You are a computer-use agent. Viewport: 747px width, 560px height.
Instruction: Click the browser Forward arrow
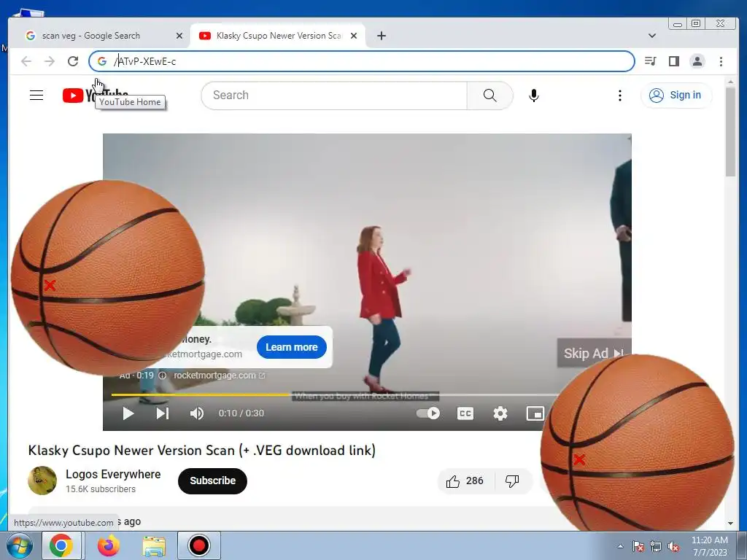point(50,61)
